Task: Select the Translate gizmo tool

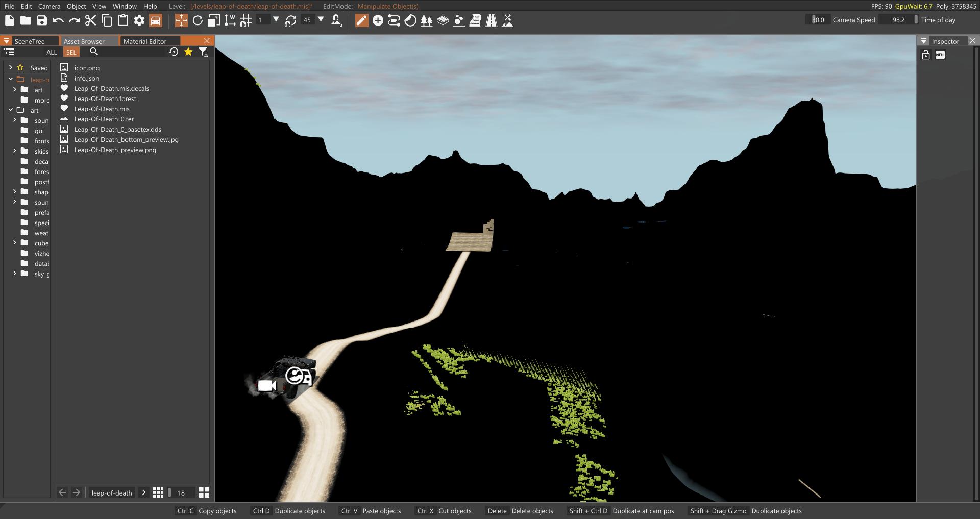Action: click(x=181, y=20)
